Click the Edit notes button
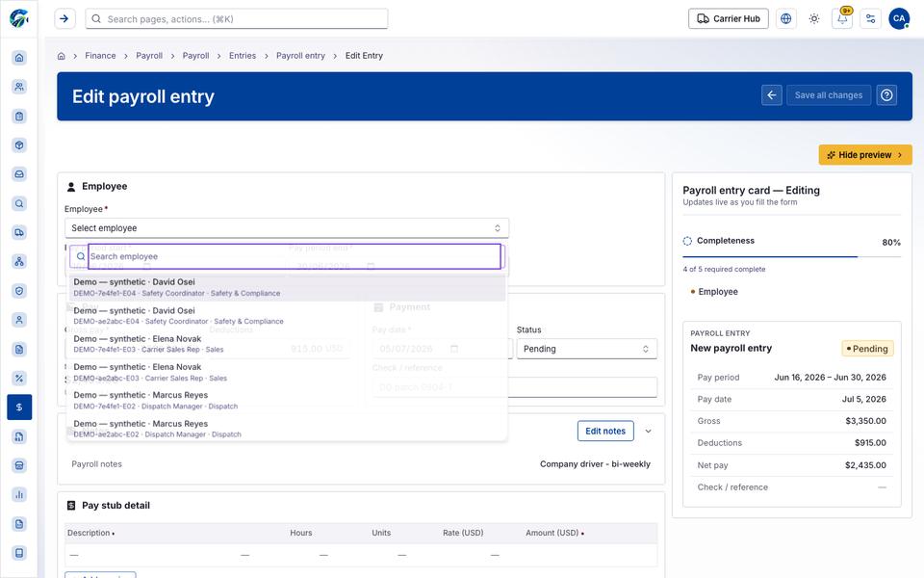 (x=605, y=432)
